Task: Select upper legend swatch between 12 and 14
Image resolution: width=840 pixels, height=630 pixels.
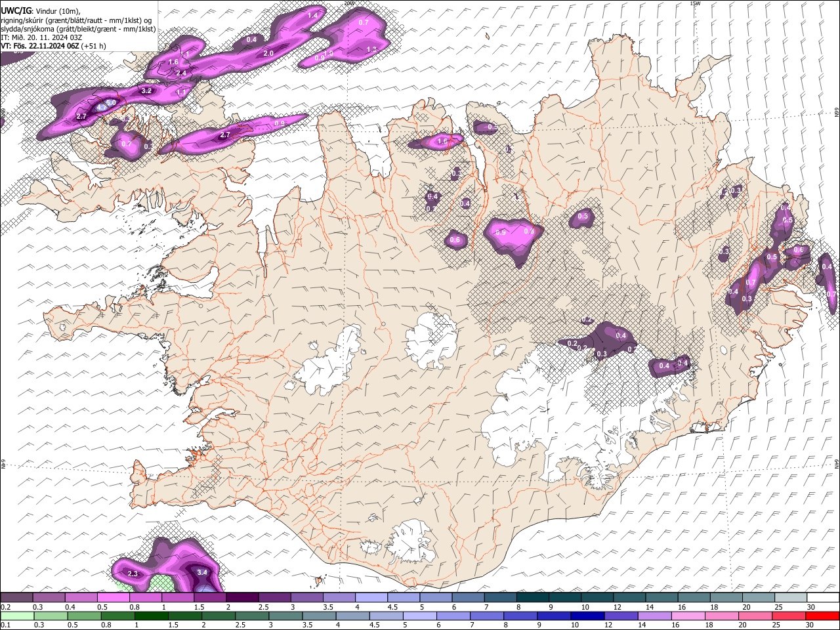Action: [629, 598]
